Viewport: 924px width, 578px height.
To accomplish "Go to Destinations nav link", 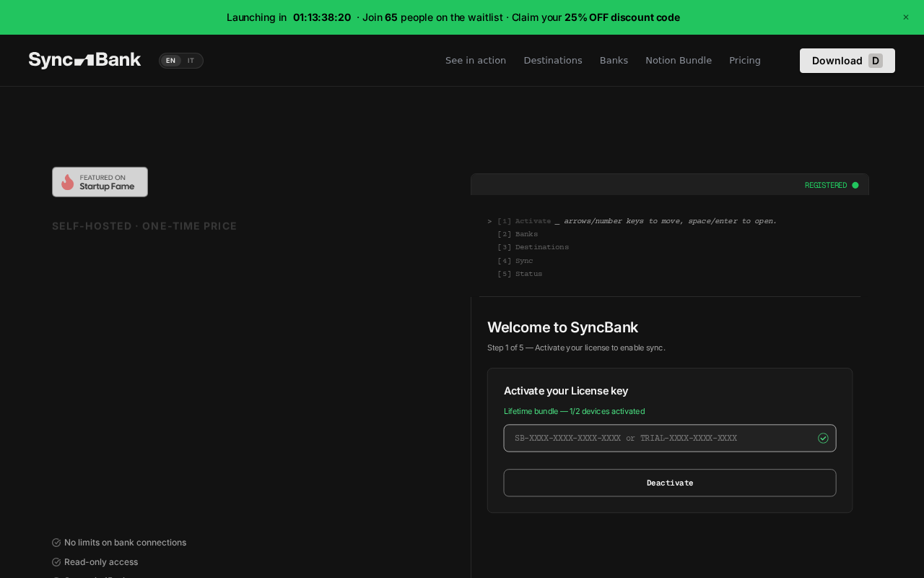I will pyautogui.click(x=553, y=61).
